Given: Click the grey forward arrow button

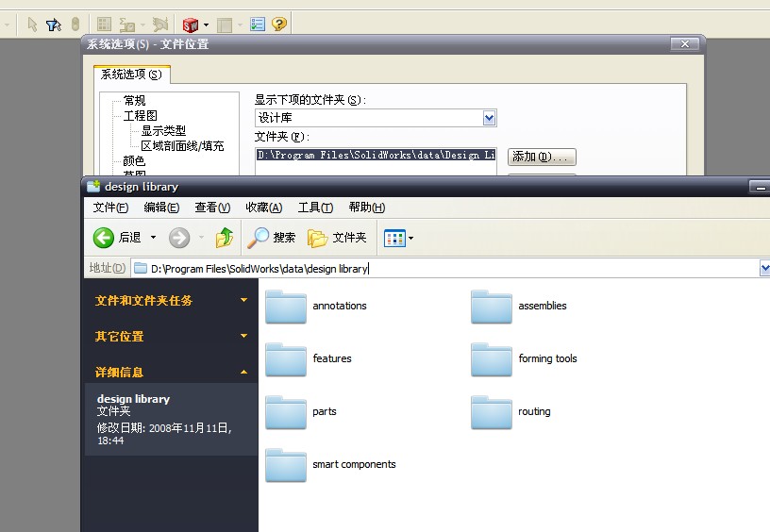Looking at the screenshot, I should coord(179,238).
